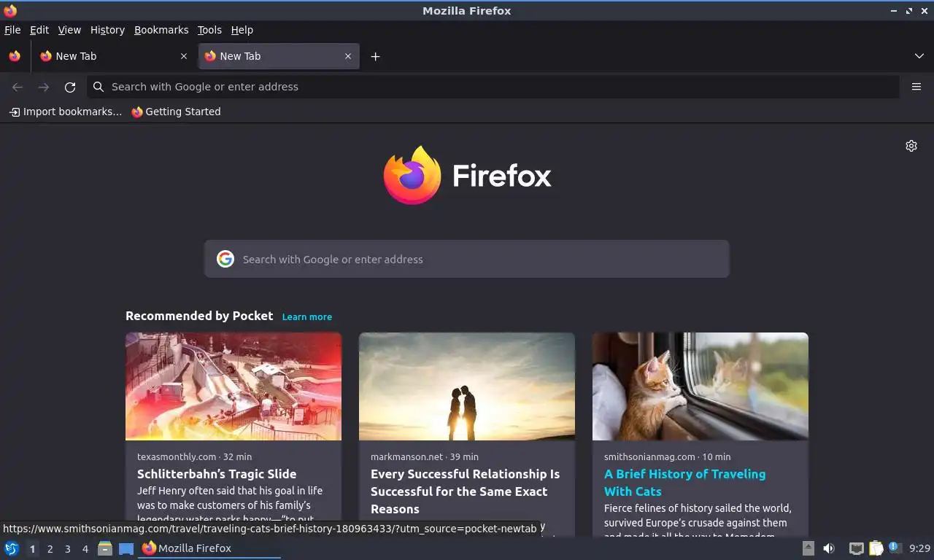This screenshot has height=560, width=934.
Task: Open the removable media tray icon
Action: (x=808, y=548)
